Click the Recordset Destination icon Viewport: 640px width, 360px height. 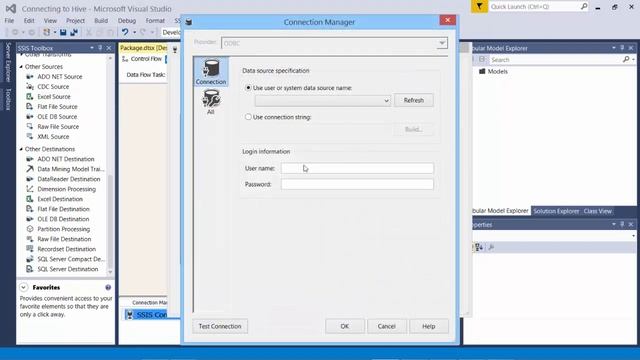click(x=30, y=249)
